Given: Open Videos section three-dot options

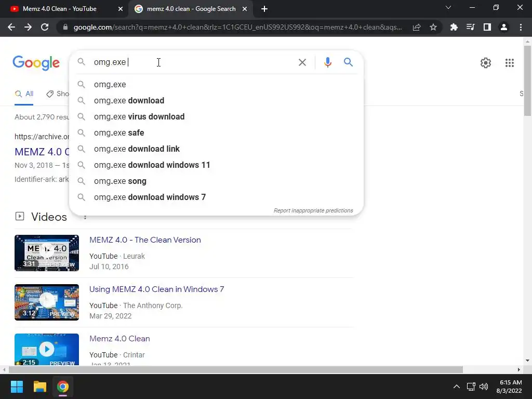Looking at the screenshot, I should click(x=85, y=217).
